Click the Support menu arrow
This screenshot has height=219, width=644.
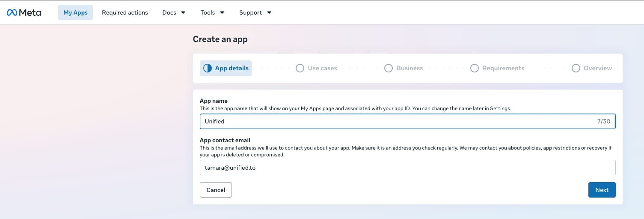pos(269,12)
